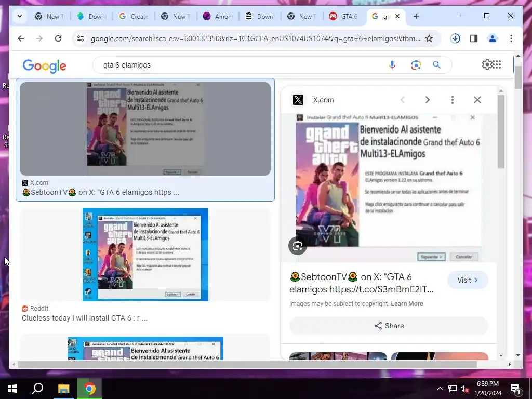Search by image with Google Lens

tap(416, 65)
